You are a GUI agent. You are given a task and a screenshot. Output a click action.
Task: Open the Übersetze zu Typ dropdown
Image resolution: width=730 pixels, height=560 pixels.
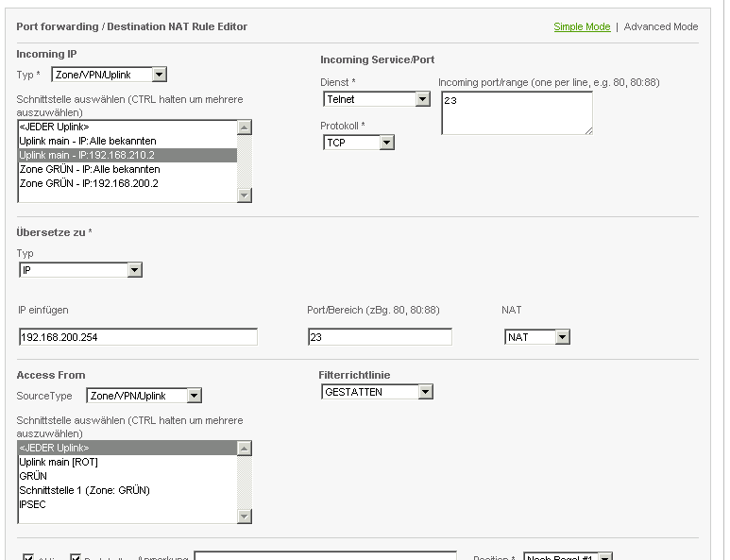click(x=80, y=271)
